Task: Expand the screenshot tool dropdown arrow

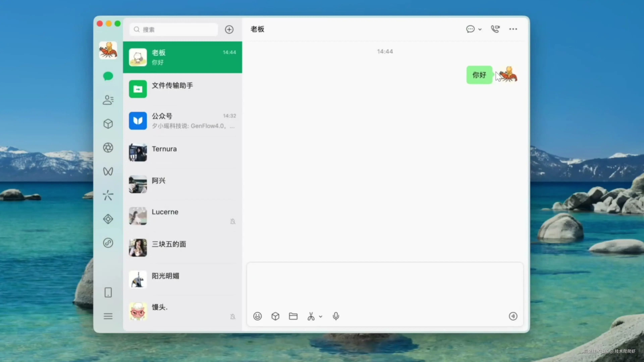Action: click(x=321, y=317)
